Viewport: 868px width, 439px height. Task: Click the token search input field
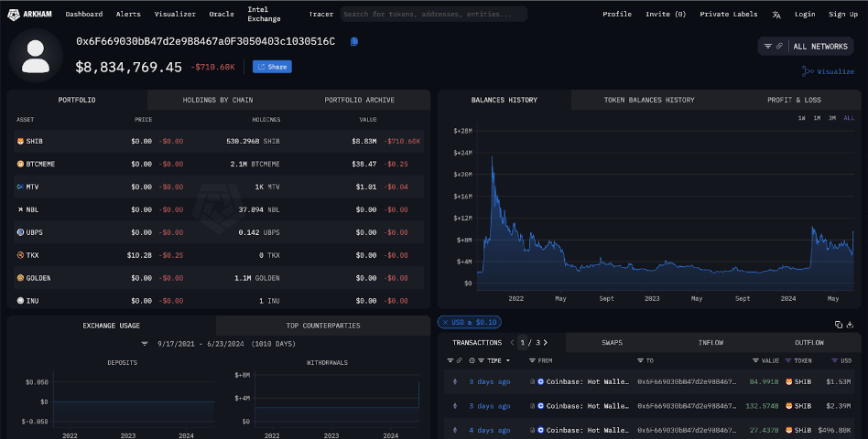[x=433, y=14]
